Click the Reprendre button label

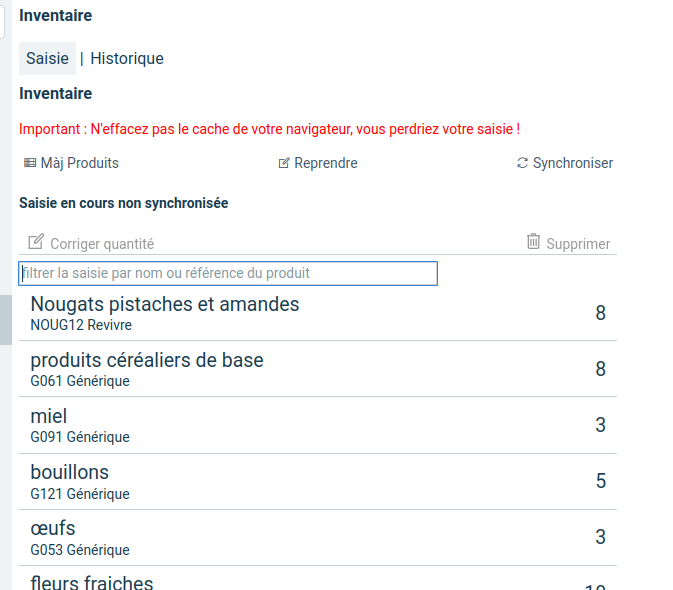(x=326, y=163)
